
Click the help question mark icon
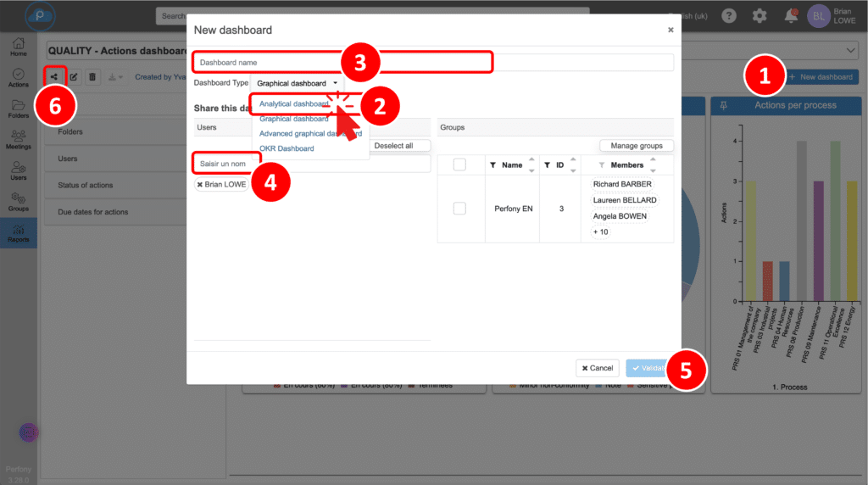coord(728,15)
